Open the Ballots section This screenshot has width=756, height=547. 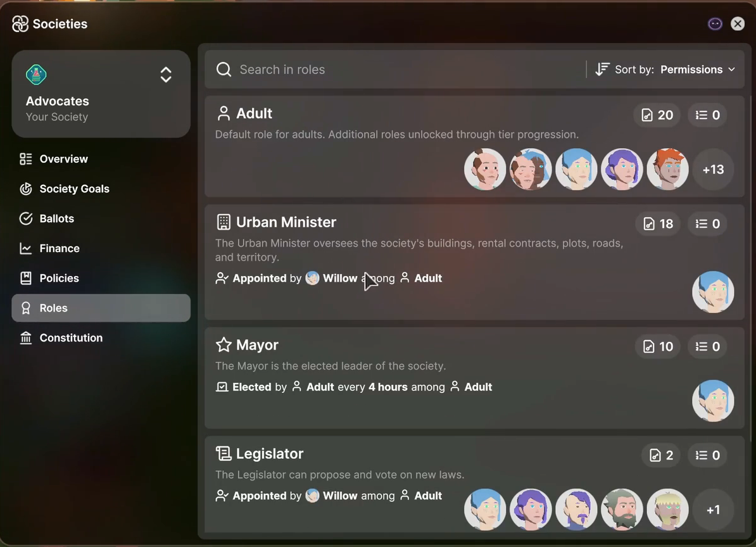(101, 219)
